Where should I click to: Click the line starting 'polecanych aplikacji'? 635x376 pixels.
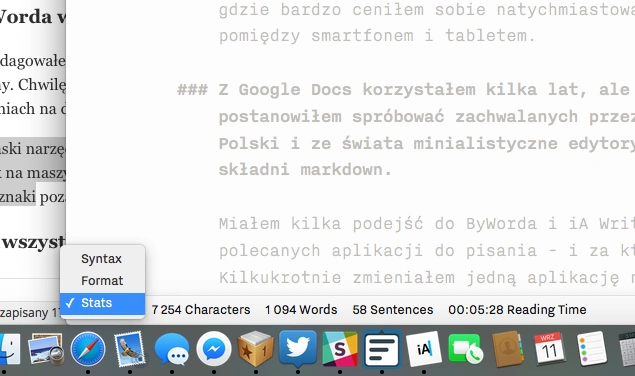427,251
